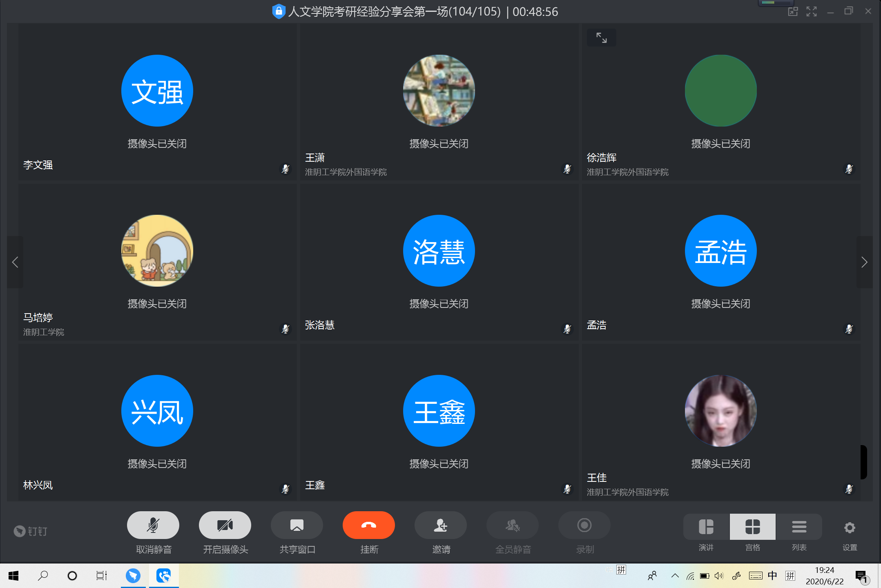881x588 pixels.
Task: Expand 徐浩辉's video tile
Action: [x=601, y=38]
